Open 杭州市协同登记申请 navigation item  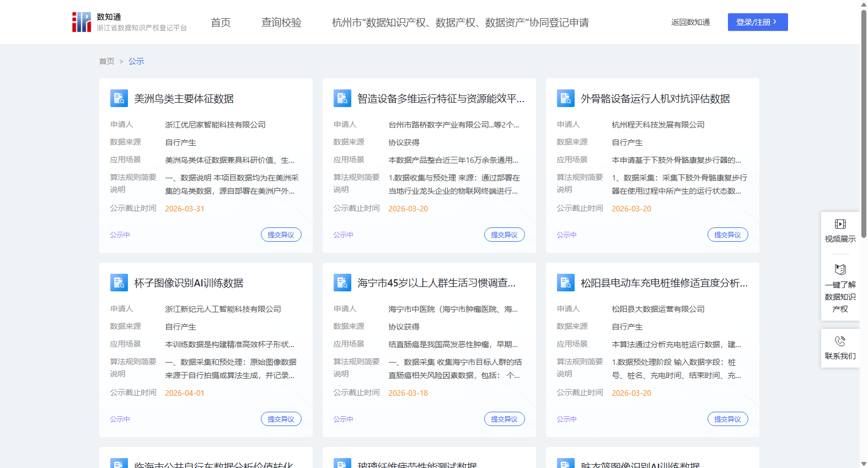click(x=460, y=23)
